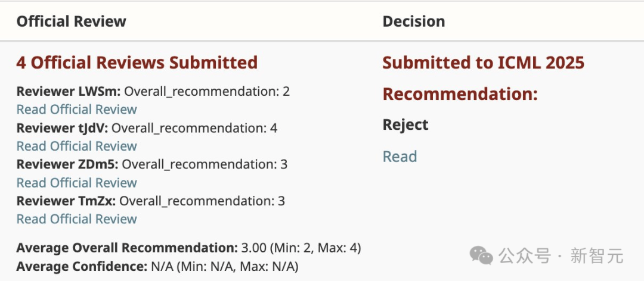
Task: Select the Reviewer tJdV name label
Action: pos(63,128)
